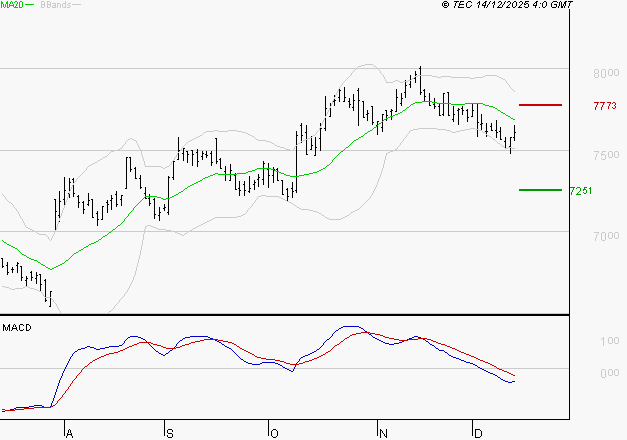The image size is (627, 440).
Task: Click the BBands legend label
Action: pos(56,5)
